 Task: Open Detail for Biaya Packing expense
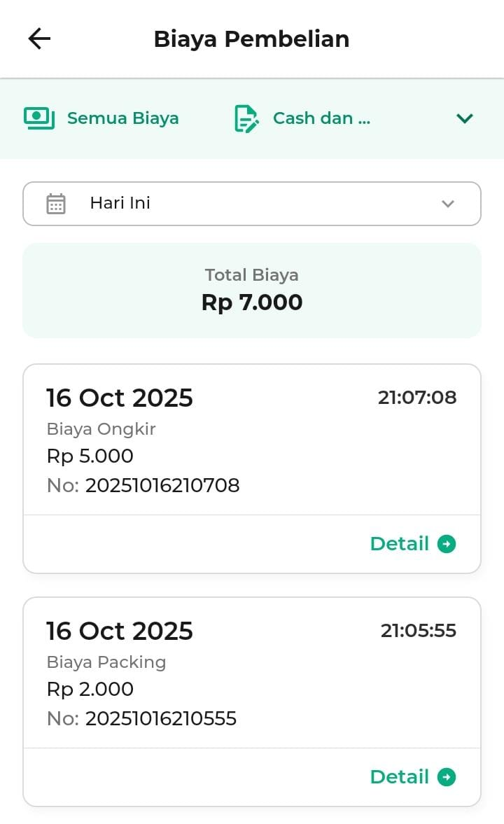[400, 777]
